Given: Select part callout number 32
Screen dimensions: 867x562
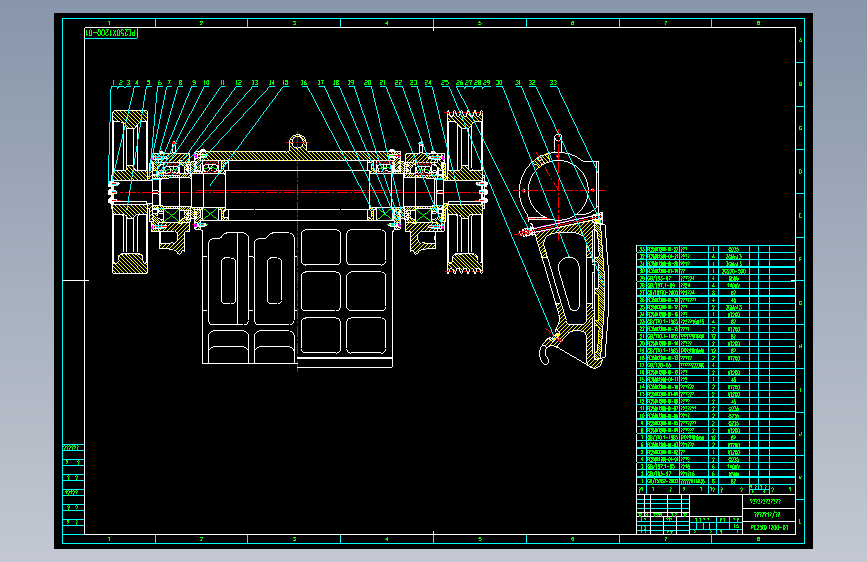Looking at the screenshot, I should pyautogui.click(x=532, y=83).
